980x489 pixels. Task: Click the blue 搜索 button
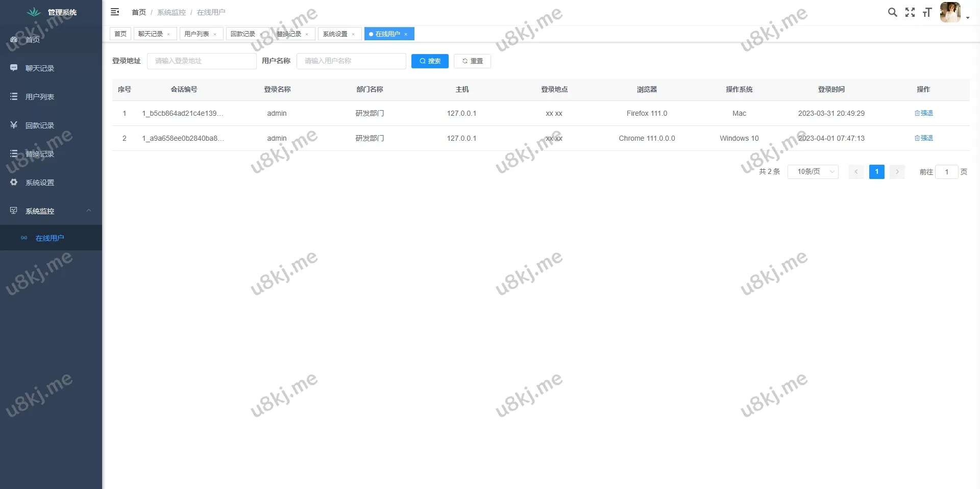tap(430, 61)
